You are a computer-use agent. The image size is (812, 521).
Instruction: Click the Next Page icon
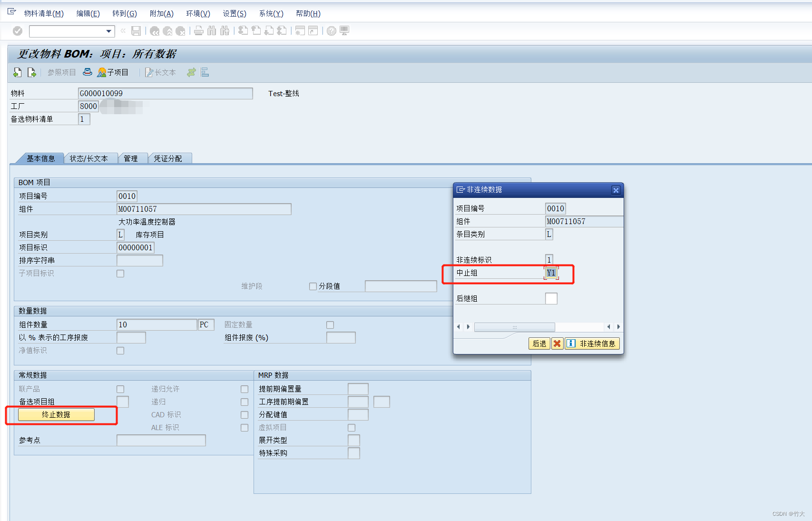coord(269,31)
